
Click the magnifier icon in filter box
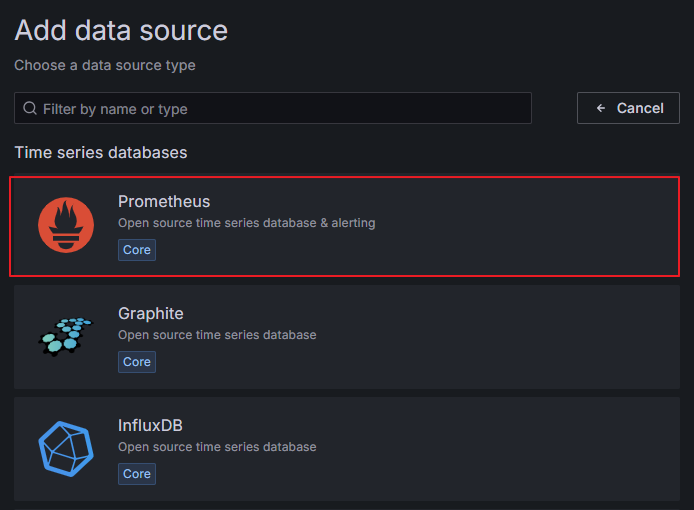30,108
